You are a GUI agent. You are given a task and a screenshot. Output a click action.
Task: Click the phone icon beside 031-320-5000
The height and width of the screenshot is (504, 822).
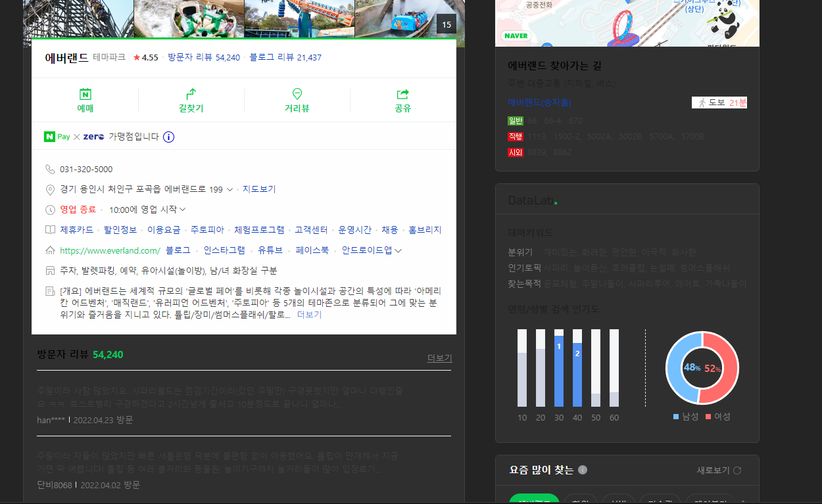(51, 169)
